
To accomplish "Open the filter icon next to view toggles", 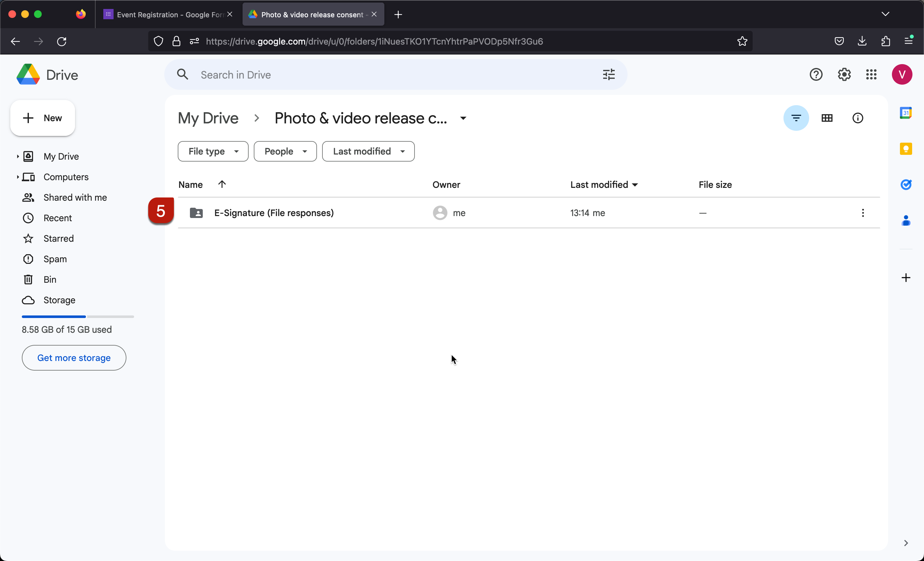I will (x=796, y=118).
